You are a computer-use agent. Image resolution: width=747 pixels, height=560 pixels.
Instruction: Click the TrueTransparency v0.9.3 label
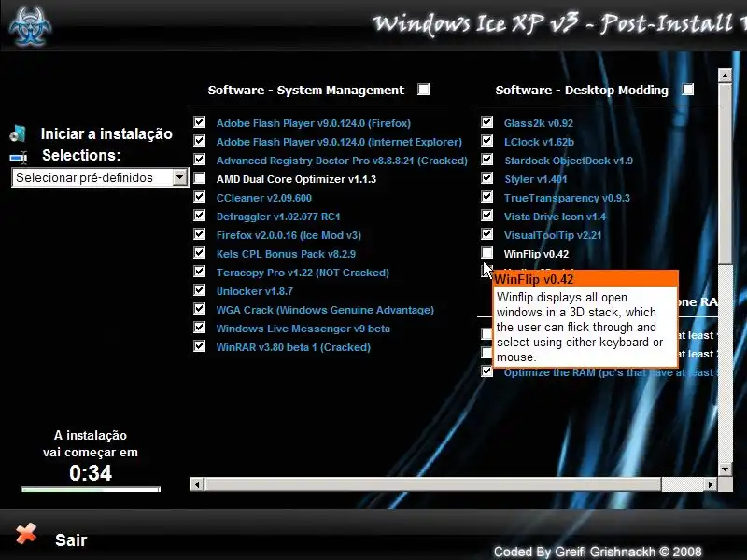(x=567, y=198)
